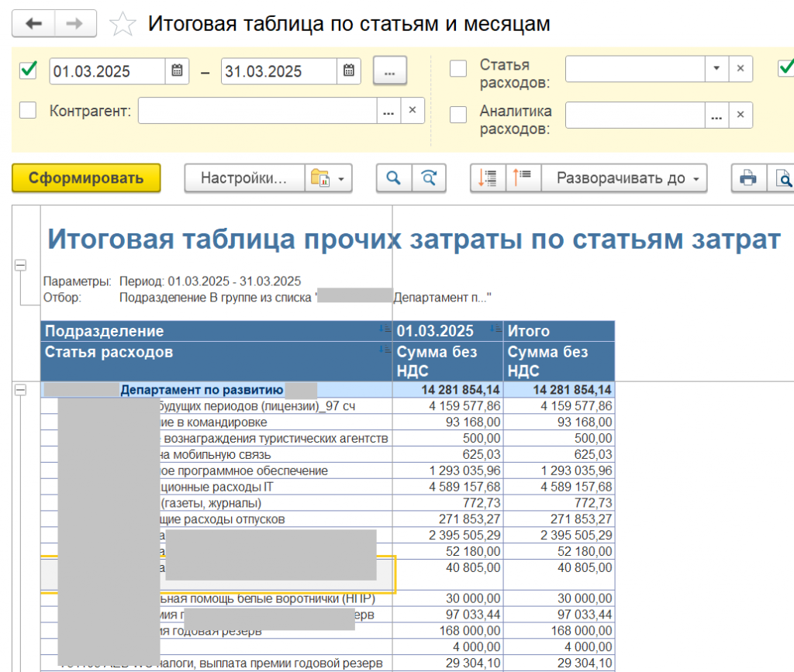
Task: Select row ending программное обеспечение
Action: point(217,470)
